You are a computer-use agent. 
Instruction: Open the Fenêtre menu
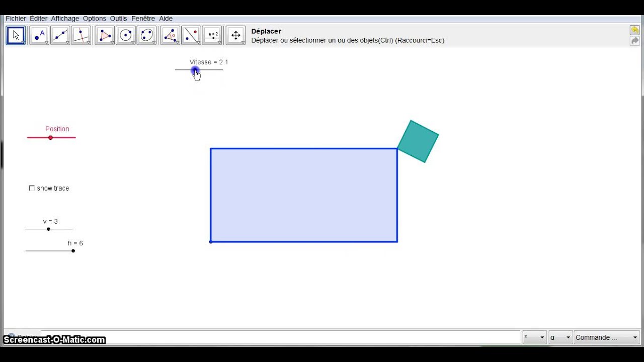(x=143, y=19)
